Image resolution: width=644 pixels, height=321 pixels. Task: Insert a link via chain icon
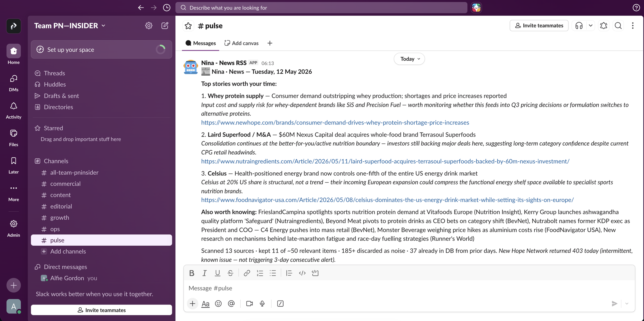[x=247, y=273]
